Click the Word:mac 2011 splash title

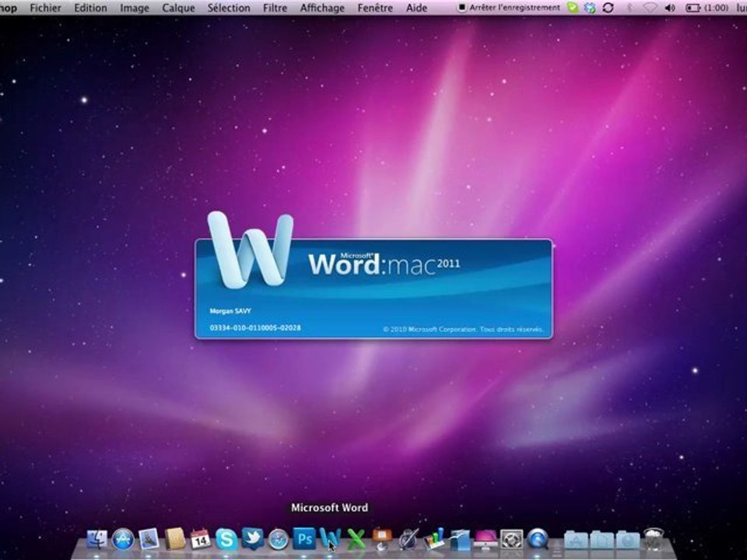coord(384,264)
